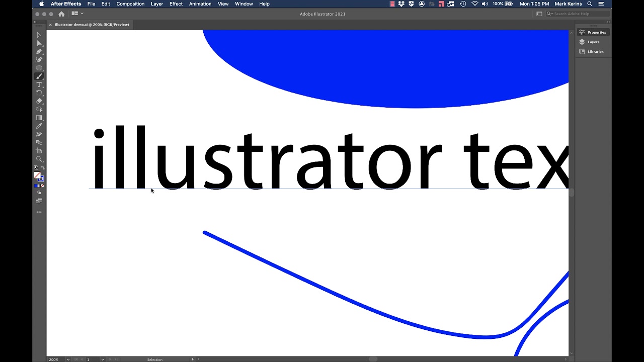Select the Rotate tool
Image resolution: width=644 pixels, height=362 pixels.
pos(39,93)
